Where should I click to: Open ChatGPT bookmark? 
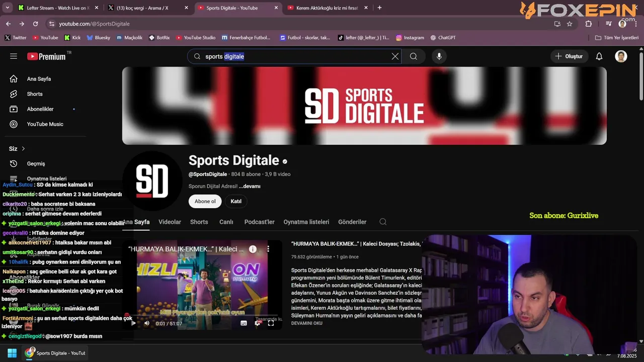(443, 38)
